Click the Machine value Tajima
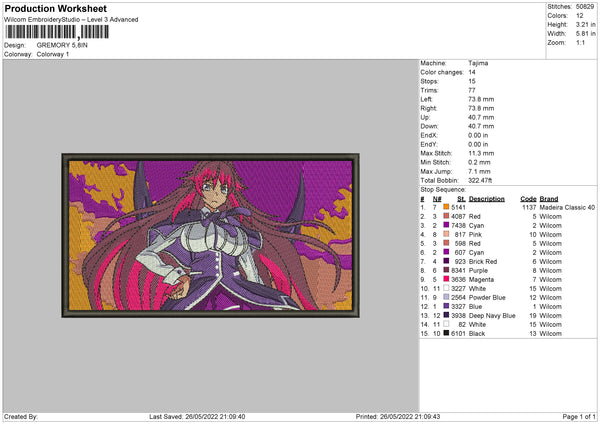The image size is (600, 424). click(x=478, y=63)
